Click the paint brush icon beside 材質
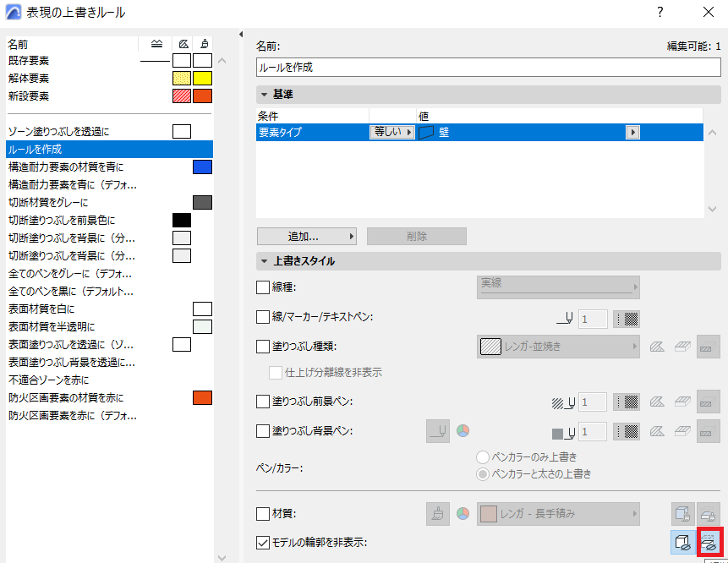The image size is (728, 563). [x=438, y=513]
